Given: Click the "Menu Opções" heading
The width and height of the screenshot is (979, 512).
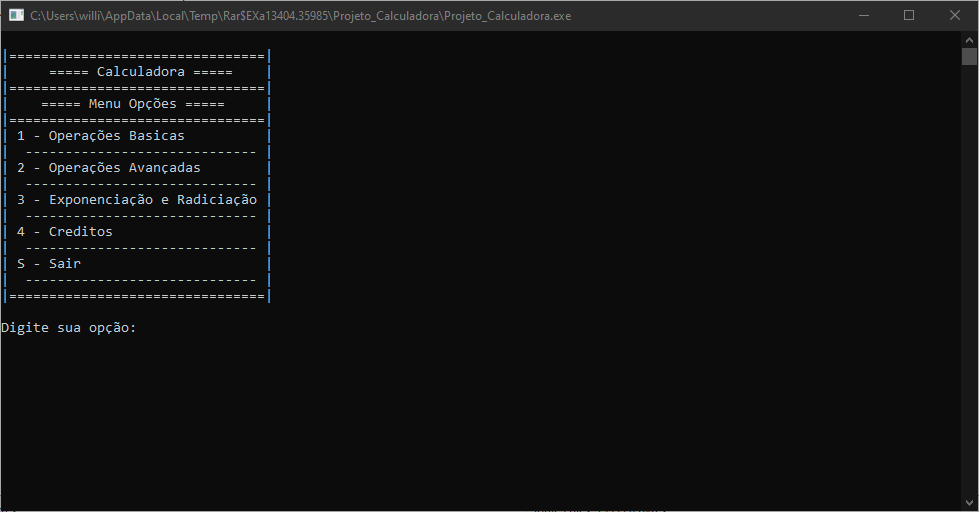Looking at the screenshot, I should [132, 104].
